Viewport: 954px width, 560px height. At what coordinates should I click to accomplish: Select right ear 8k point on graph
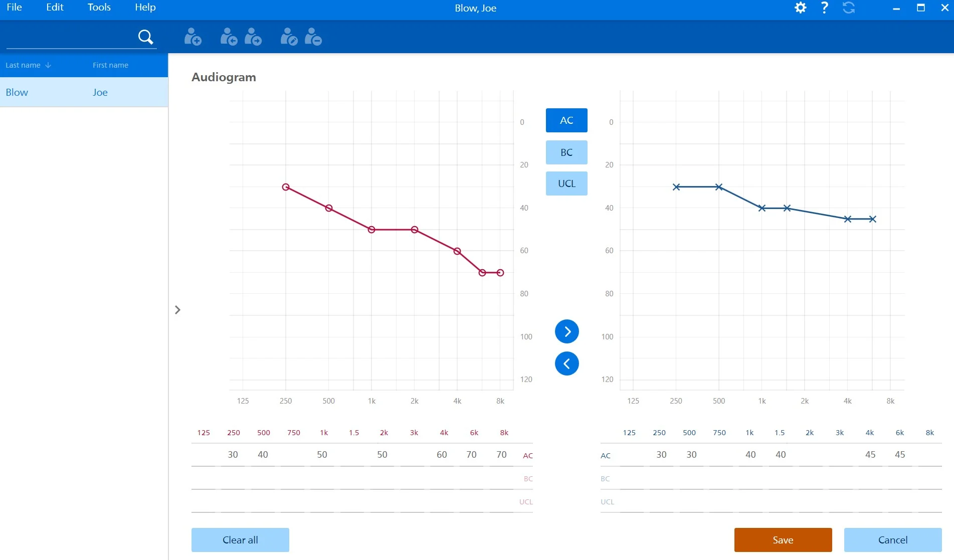pos(500,273)
